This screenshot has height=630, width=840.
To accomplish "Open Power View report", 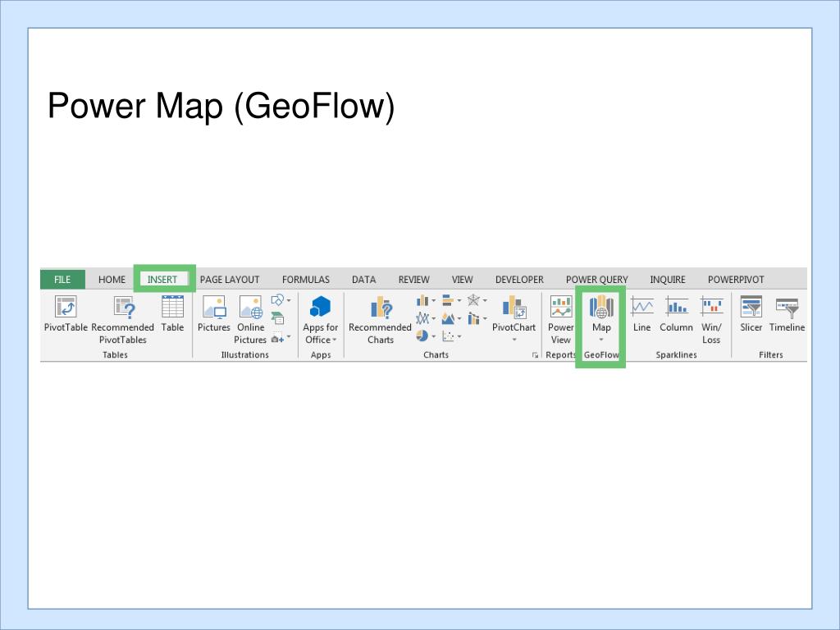I will (561, 320).
